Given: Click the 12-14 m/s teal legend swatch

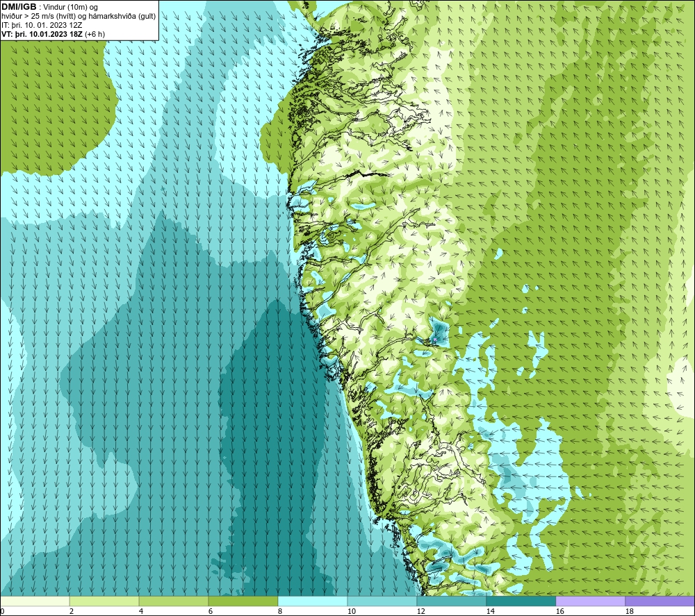Looking at the screenshot, I should pyautogui.click(x=452, y=601).
